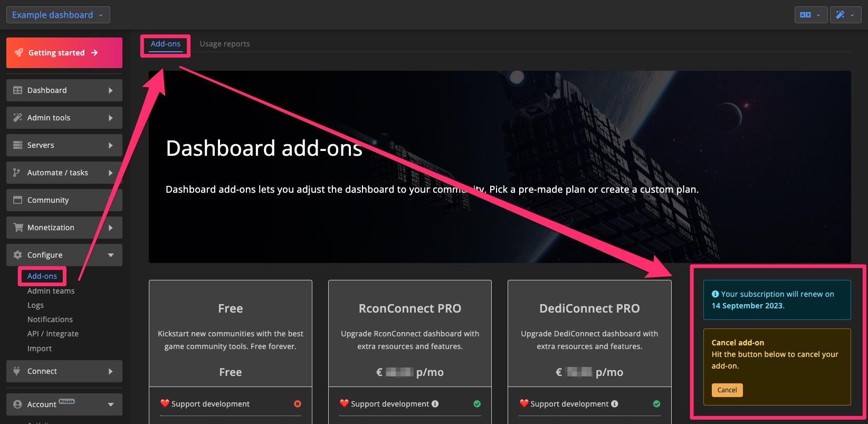Open the language selector dropdown in header

[x=811, y=15]
